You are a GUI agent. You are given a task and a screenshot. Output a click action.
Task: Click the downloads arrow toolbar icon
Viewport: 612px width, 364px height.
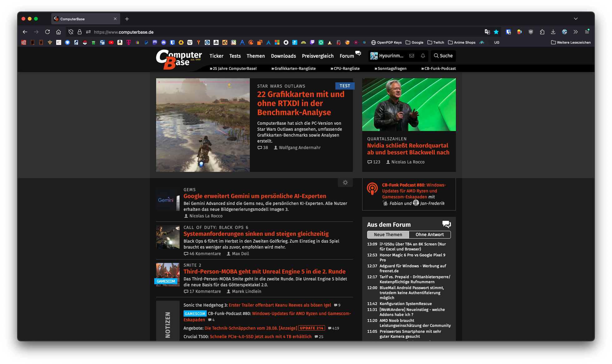point(553,32)
